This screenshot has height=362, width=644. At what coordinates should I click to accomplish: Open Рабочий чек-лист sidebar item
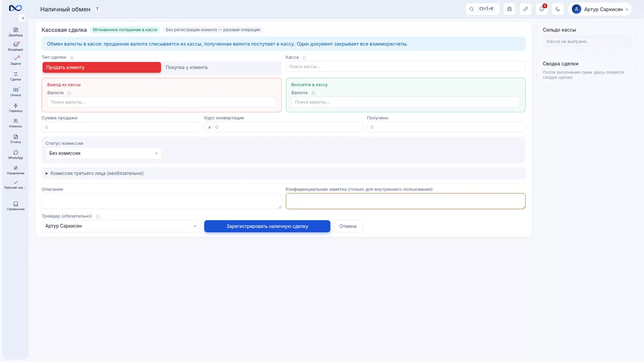coord(15,185)
